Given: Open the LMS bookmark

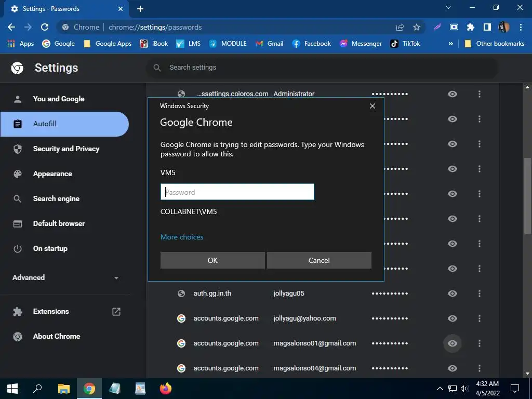Looking at the screenshot, I should 188,44.
